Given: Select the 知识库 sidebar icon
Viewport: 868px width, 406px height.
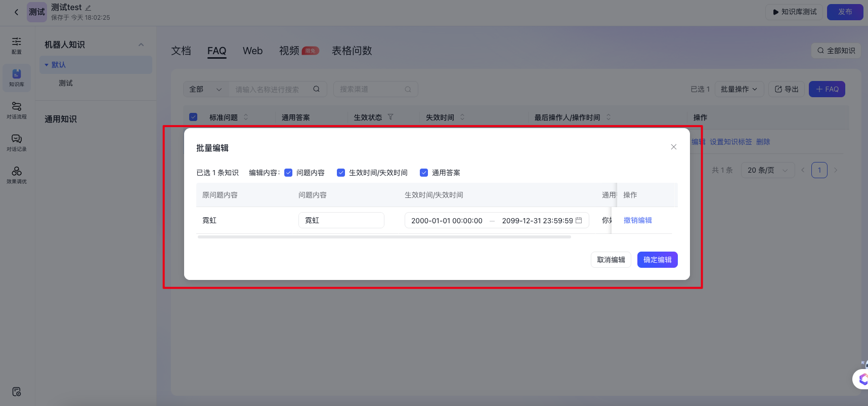Looking at the screenshot, I should tap(17, 77).
